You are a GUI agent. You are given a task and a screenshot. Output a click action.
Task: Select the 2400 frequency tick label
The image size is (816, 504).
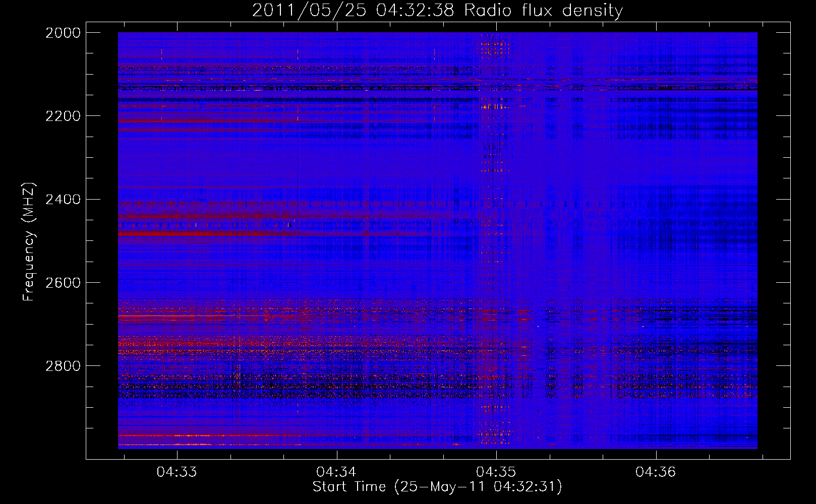click(x=63, y=200)
